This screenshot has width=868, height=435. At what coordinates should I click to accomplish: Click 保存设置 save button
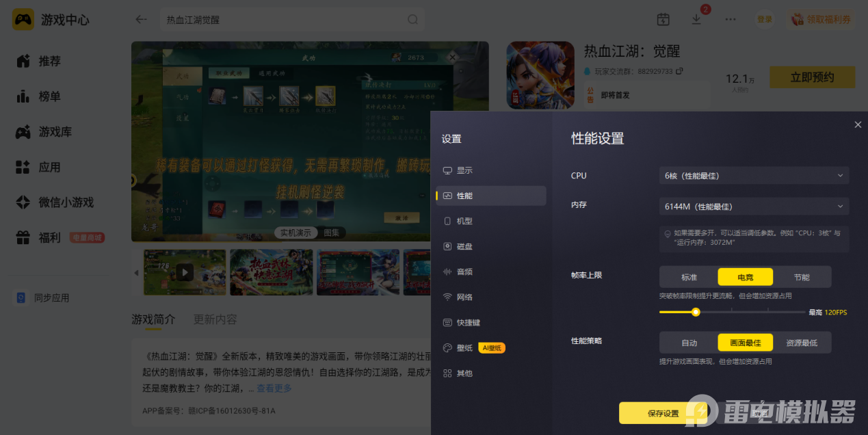663,413
